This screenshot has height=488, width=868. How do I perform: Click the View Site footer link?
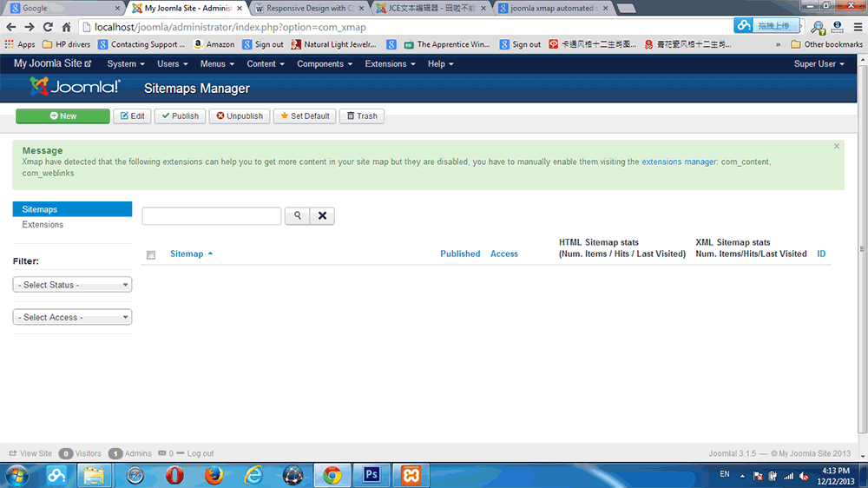(30, 453)
